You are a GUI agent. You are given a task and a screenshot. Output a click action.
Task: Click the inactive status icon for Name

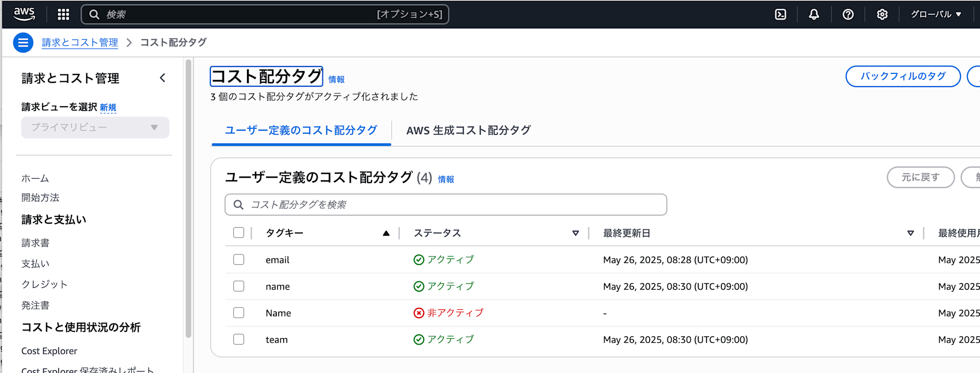coord(419,313)
